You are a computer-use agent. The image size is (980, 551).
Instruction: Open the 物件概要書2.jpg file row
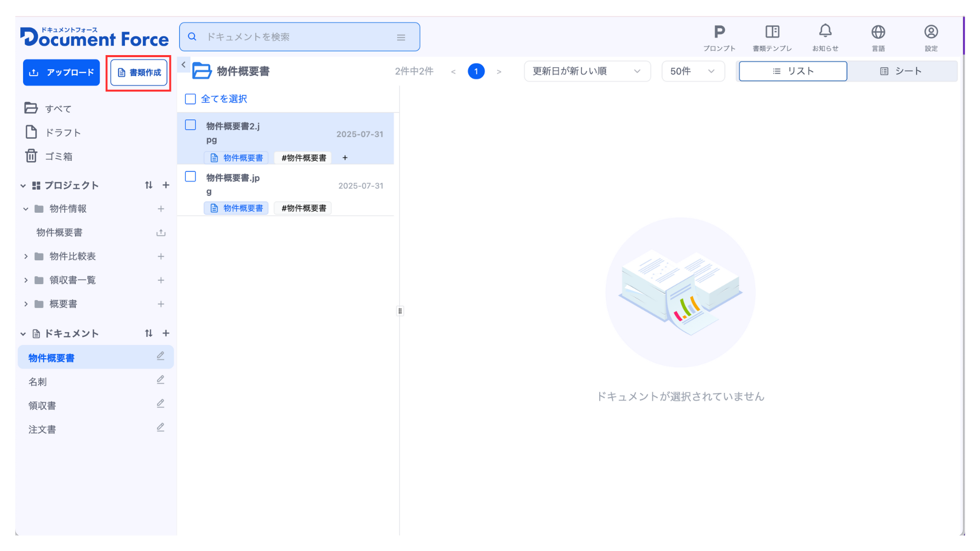pyautogui.click(x=286, y=138)
